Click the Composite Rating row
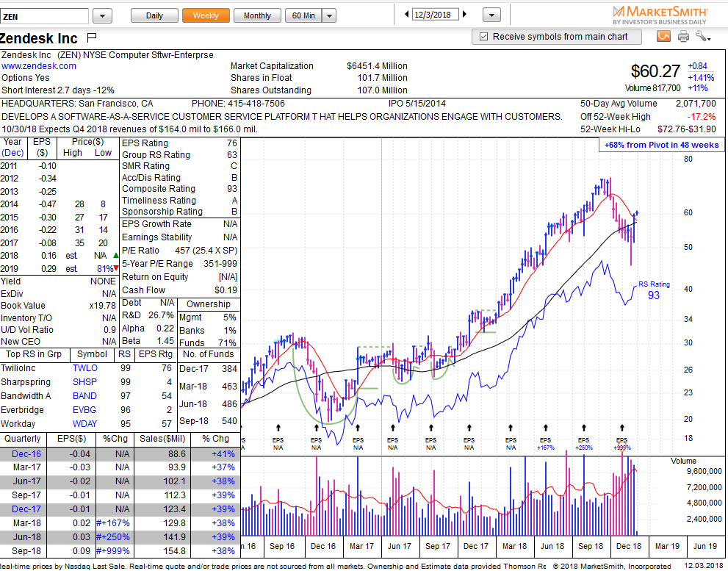 (x=180, y=189)
